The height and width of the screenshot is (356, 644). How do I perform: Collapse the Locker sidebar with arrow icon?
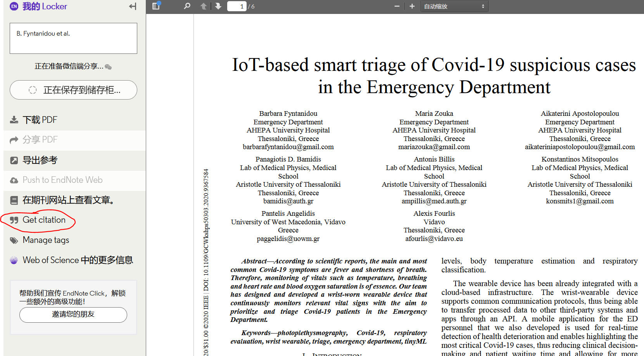[x=133, y=6]
